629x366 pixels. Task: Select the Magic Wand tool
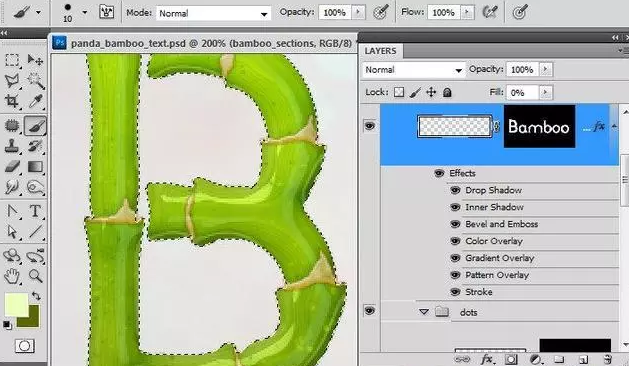[x=35, y=81]
